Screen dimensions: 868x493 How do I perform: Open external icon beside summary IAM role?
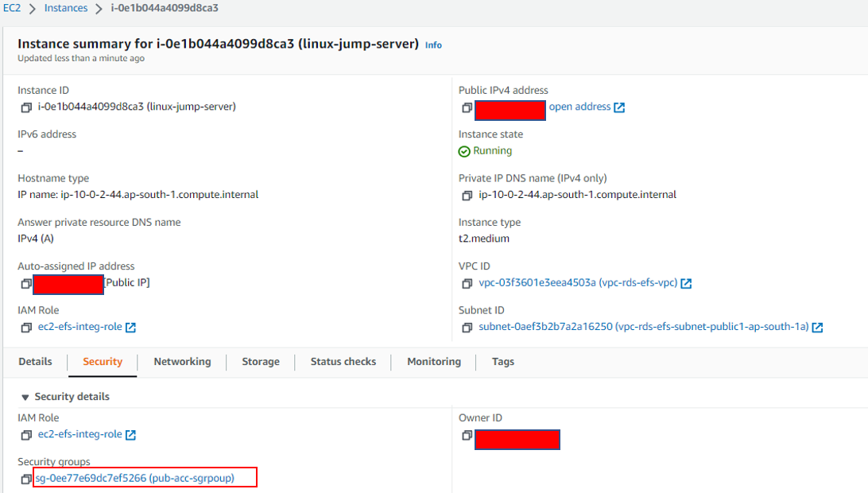click(130, 328)
